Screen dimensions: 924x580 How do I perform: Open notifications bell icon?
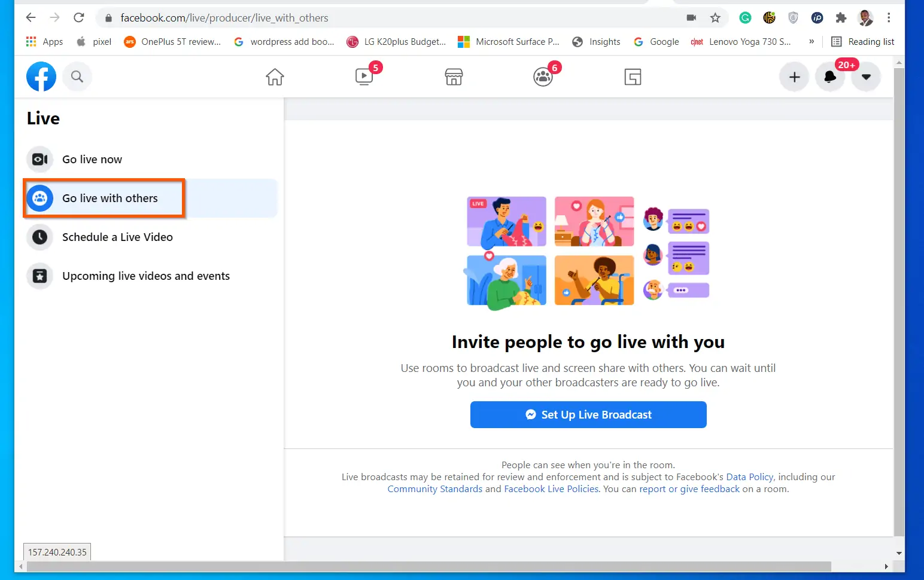(x=830, y=77)
